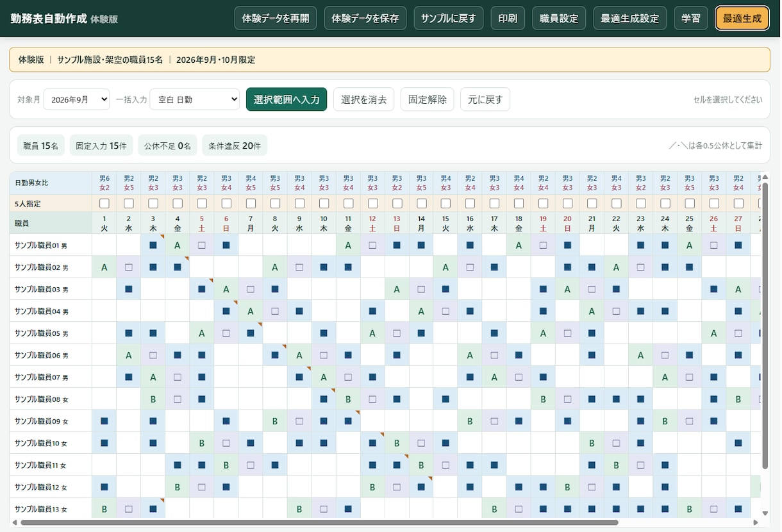
Task: Tick the 5人指定 checkbox for day 25
Action: point(689,203)
